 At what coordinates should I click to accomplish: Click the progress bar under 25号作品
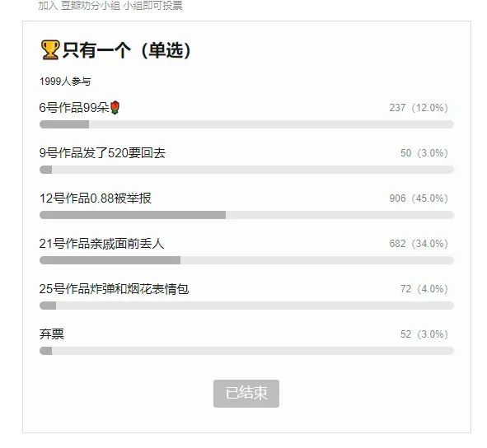246,306
